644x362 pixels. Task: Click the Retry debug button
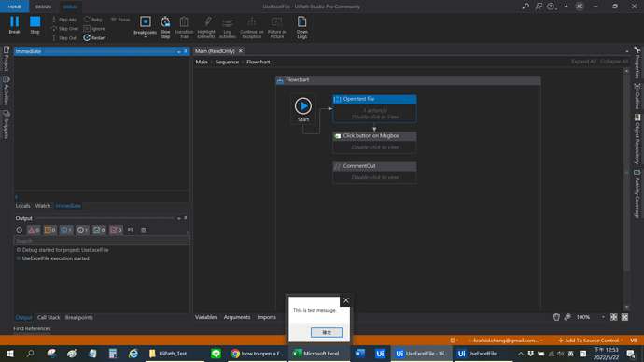coord(92,20)
